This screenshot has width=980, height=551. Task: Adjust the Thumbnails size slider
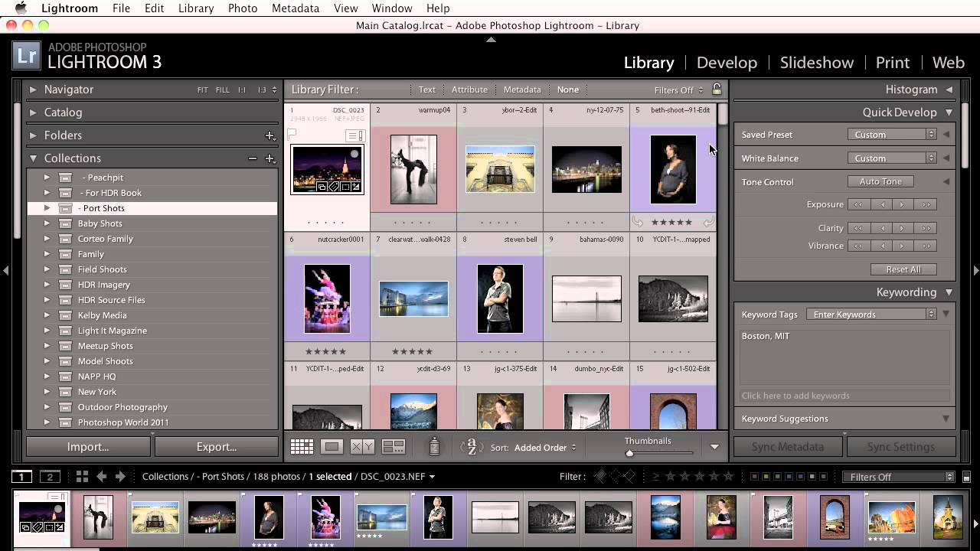tap(629, 454)
